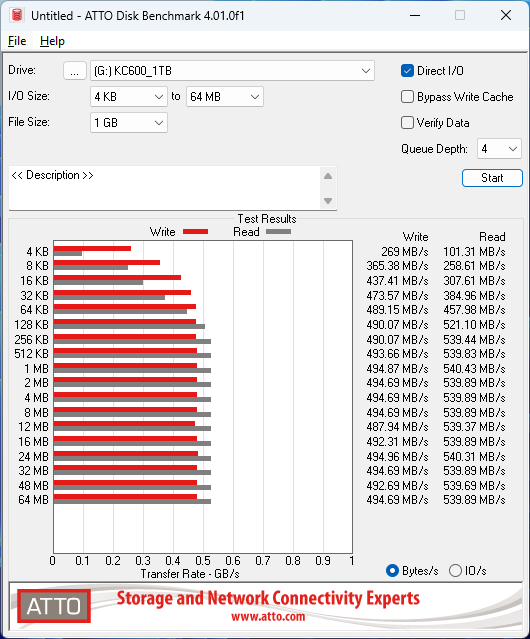The width and height of the screenshot is (530, 639).
Task: Open the File menu
Action: tap(17, 41)
